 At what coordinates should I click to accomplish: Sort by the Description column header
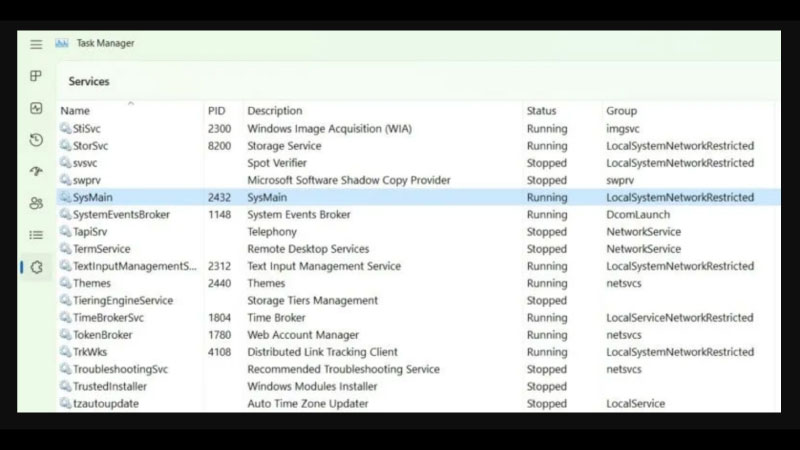pyautogui.click(x=274, y=111)
